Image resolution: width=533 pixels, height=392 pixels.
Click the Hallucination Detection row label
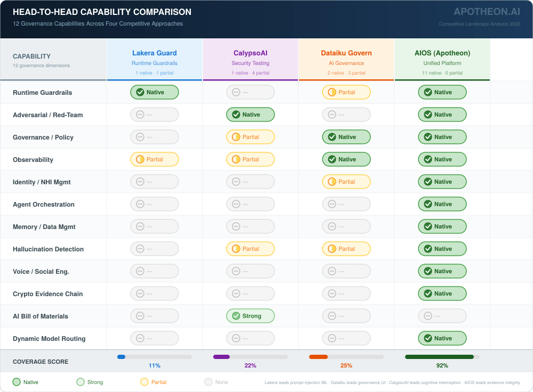pyautogui.click(x=49, y=249)
